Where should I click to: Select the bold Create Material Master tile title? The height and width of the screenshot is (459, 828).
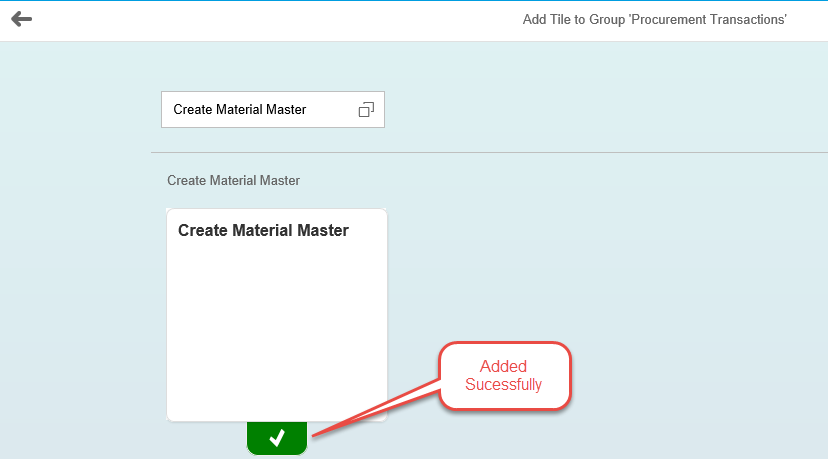coord(263,230)
